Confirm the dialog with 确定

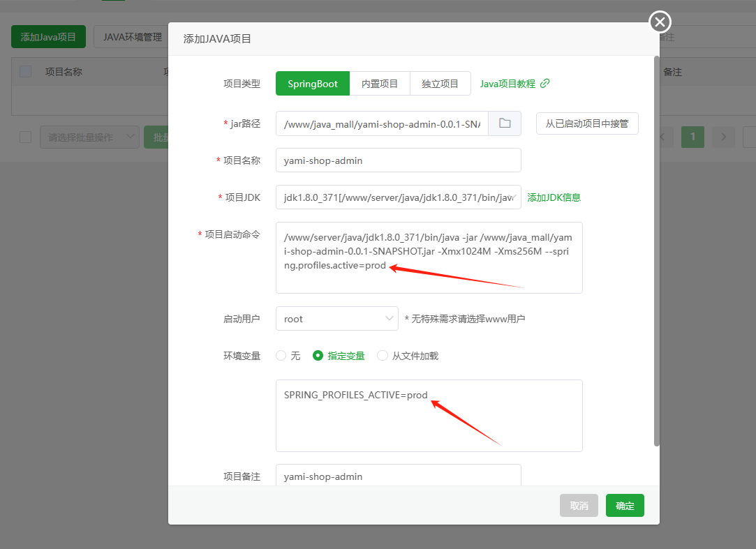click(x=625, y=505)
